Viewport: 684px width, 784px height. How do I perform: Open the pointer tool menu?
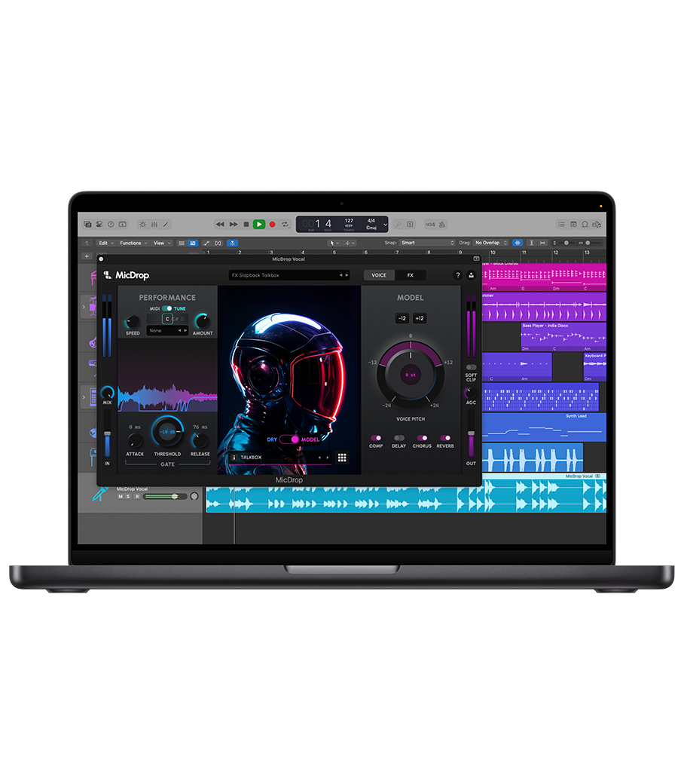[x=334, y=243]
